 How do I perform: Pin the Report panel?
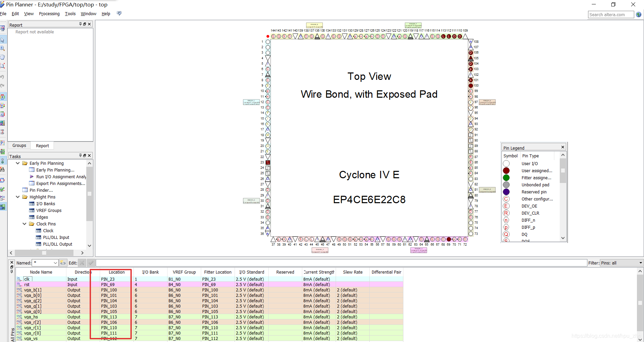pos(80,24)
